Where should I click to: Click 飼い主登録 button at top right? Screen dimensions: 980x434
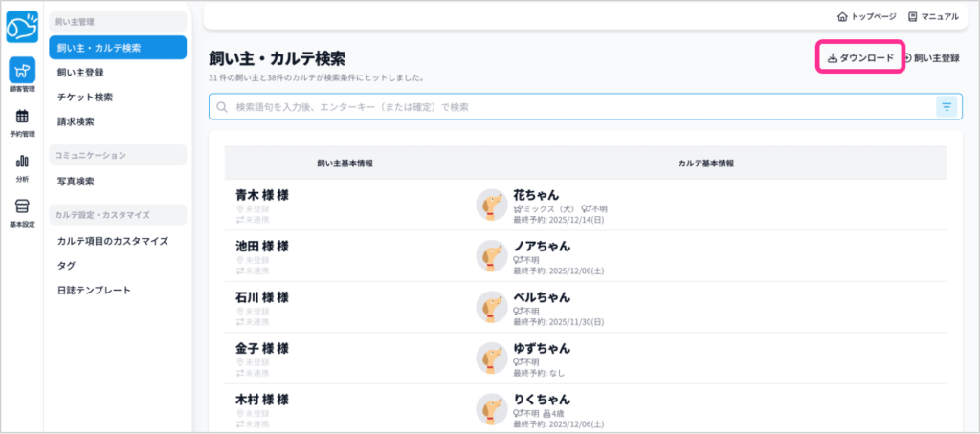[931, 58]
